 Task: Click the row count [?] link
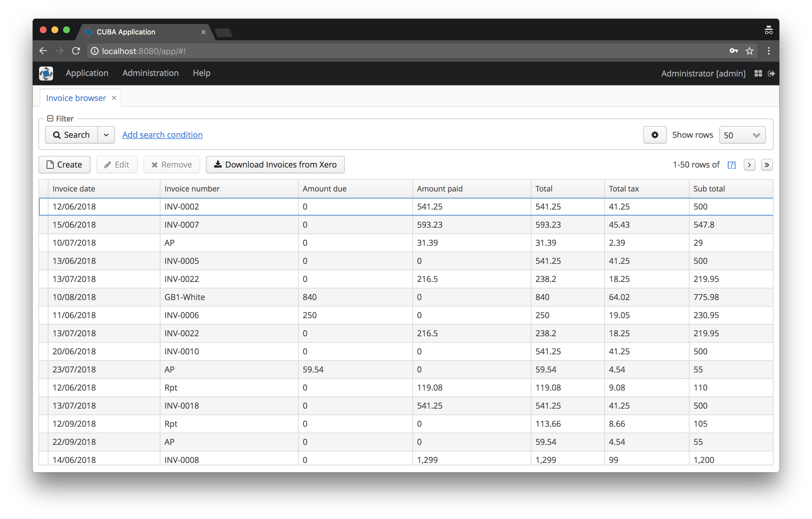coord(731,165)
